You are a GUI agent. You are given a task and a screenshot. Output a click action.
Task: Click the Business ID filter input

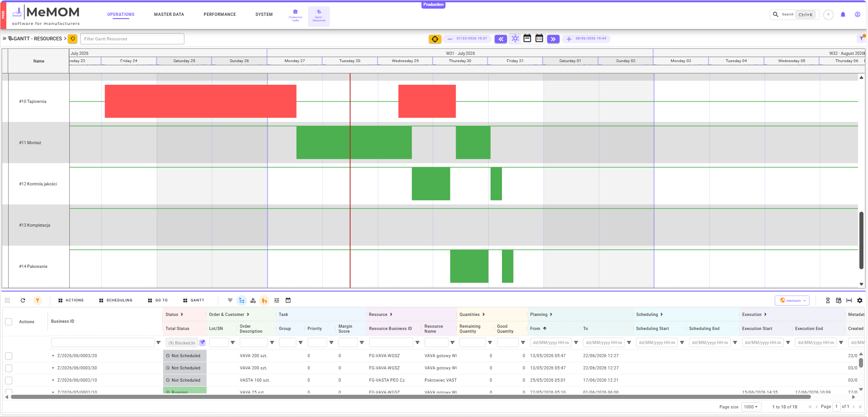(103, 343)
